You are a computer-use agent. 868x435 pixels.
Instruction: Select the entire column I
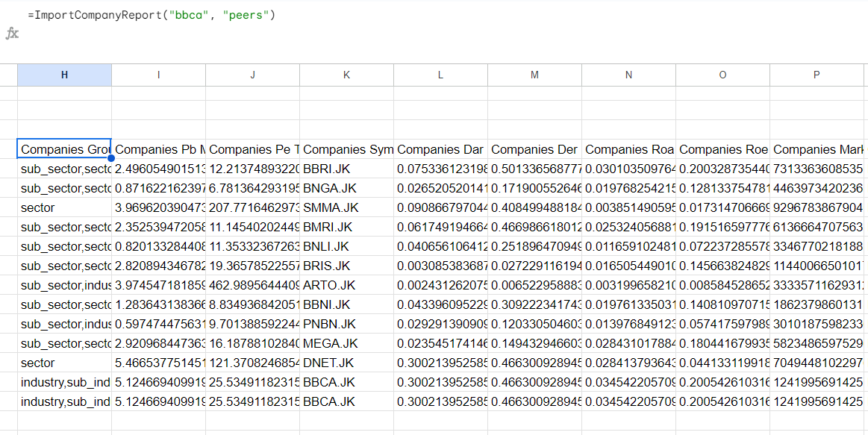158,75
